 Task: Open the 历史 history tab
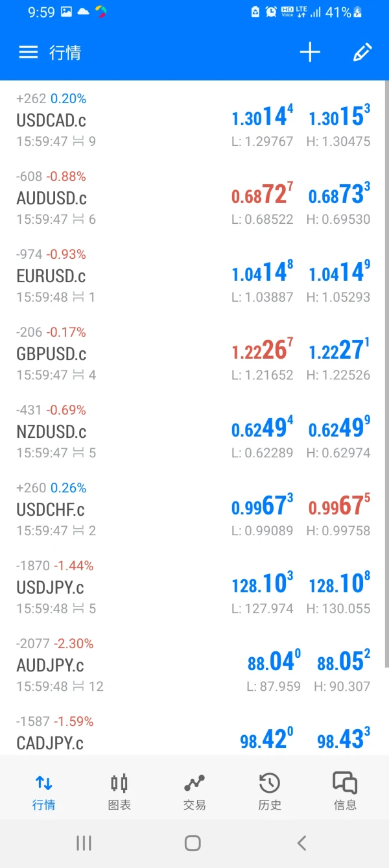270,792
